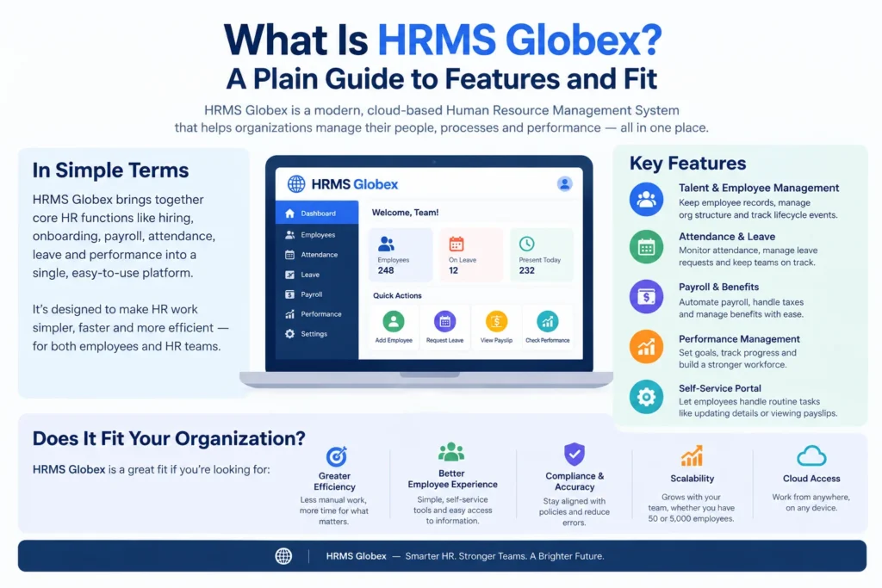
Task: Click the Attendance & Leave calendar icon
Action: (x=646, y=247)
